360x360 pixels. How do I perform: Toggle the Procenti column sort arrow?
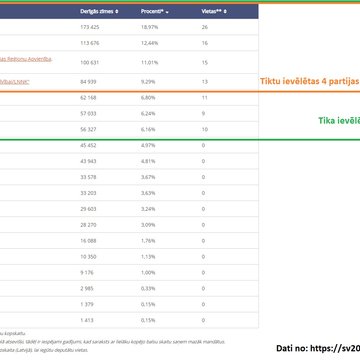click(167, 12)
